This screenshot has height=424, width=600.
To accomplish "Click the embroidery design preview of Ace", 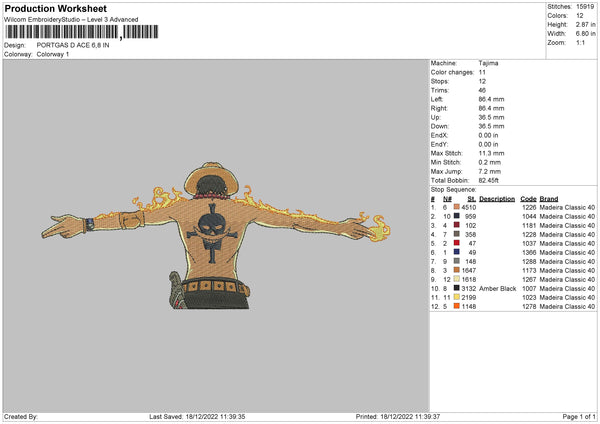I will [x=216, y=236].
